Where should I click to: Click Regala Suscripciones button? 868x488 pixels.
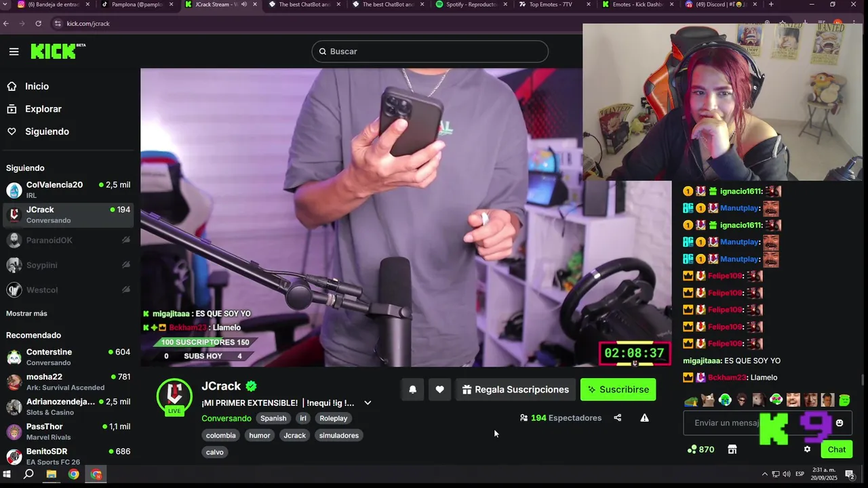515,390
